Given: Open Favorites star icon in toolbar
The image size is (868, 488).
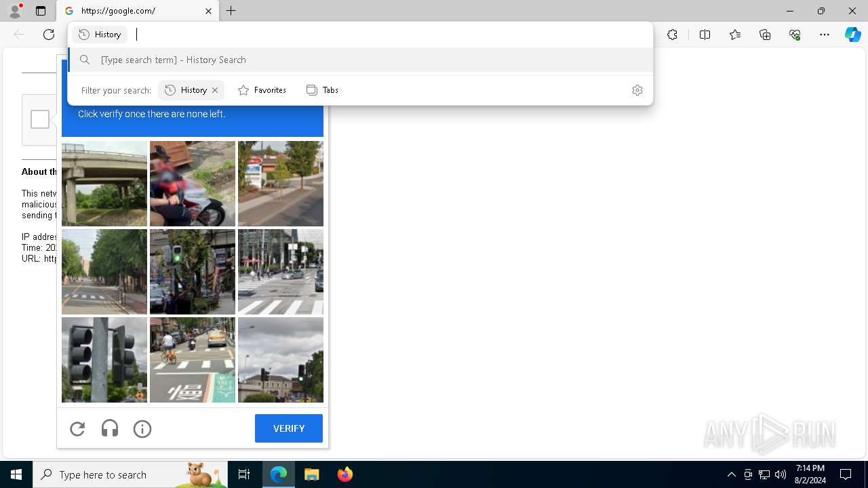Looking at the screenshot, I should click(735, 35).
